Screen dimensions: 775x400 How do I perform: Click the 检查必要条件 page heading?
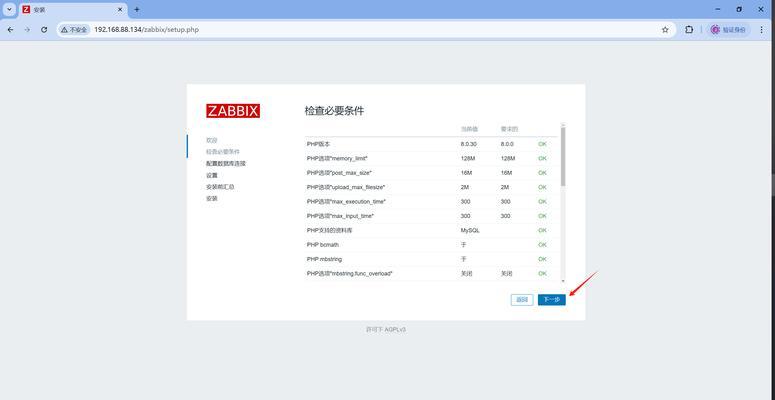click(x=335, y=111)
